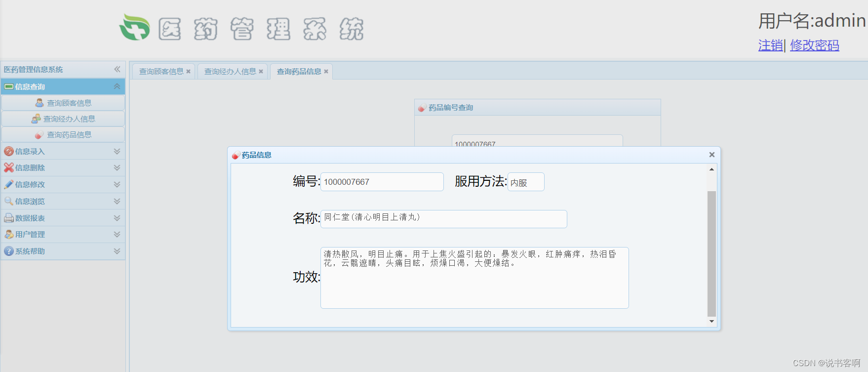Expand the 信息修改 section
This screenshot has height=372, width=868.
pos(117,184)
